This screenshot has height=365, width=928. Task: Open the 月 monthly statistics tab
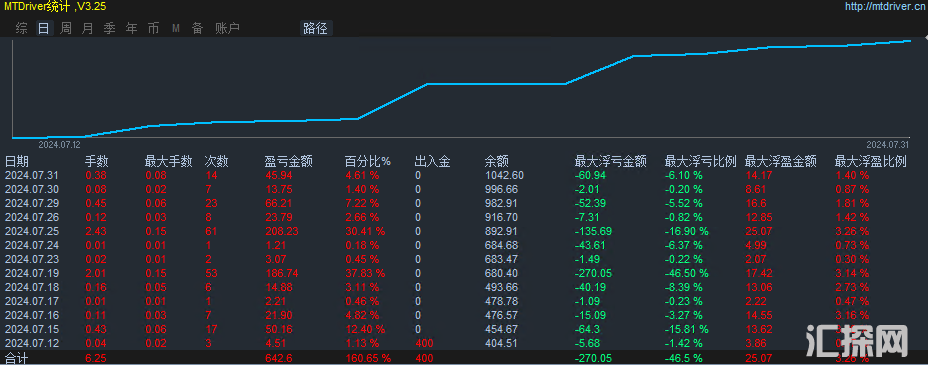click(x=88, y=28)
